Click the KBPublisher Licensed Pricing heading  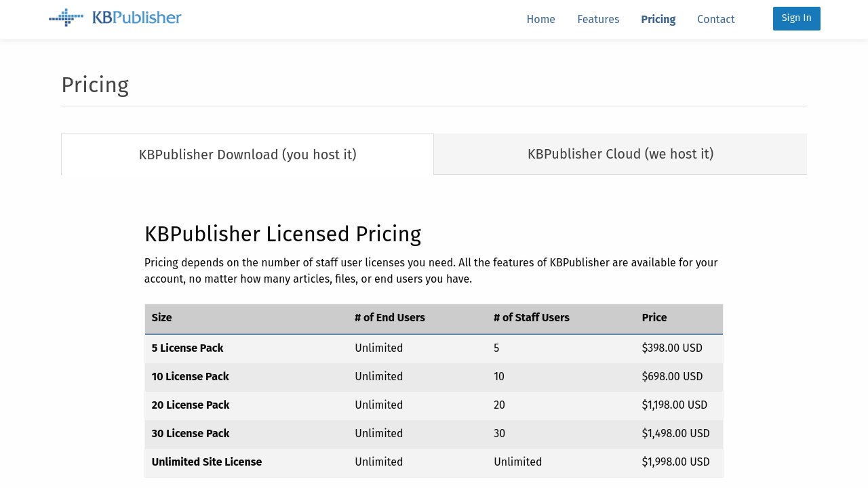[x=283, y=234]
